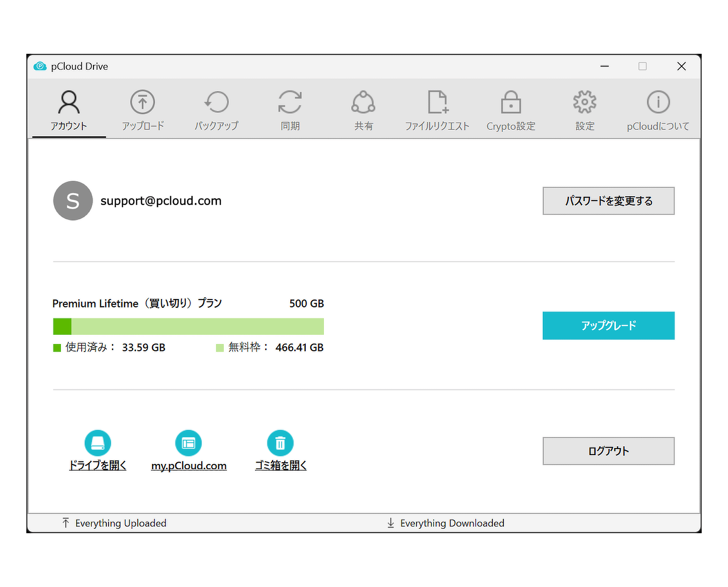The image size is (728, 587).
Task: Click the storage usage progress bar
Action: click(188, 326)
